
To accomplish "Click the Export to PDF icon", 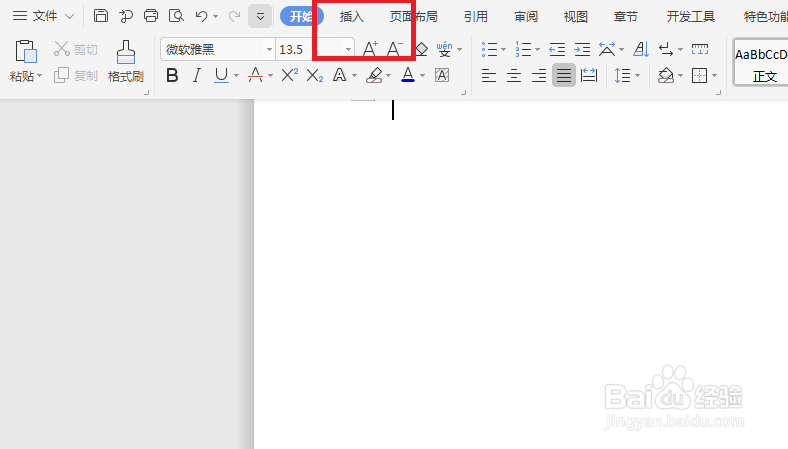I will 126,16.
